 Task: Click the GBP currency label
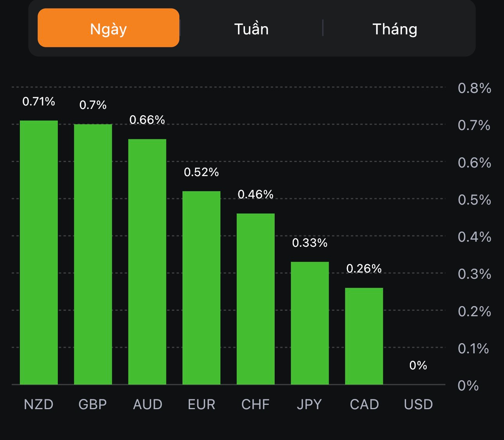click(93, 404)
